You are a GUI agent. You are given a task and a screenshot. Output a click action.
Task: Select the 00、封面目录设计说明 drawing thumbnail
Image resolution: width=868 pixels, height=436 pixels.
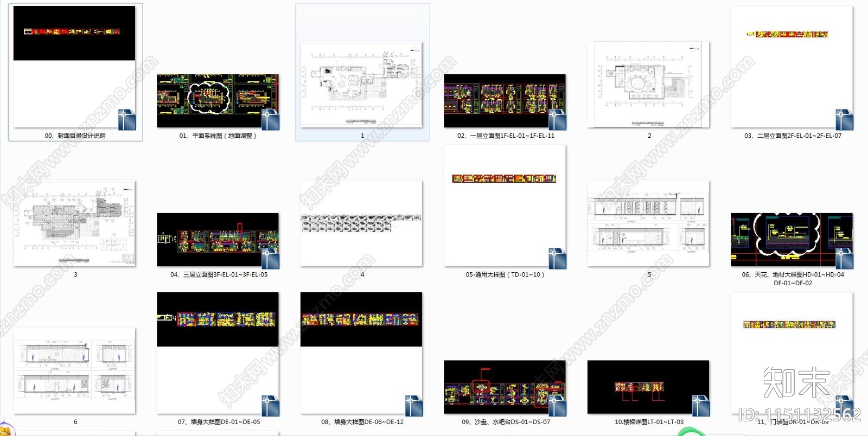coord(74,67)
